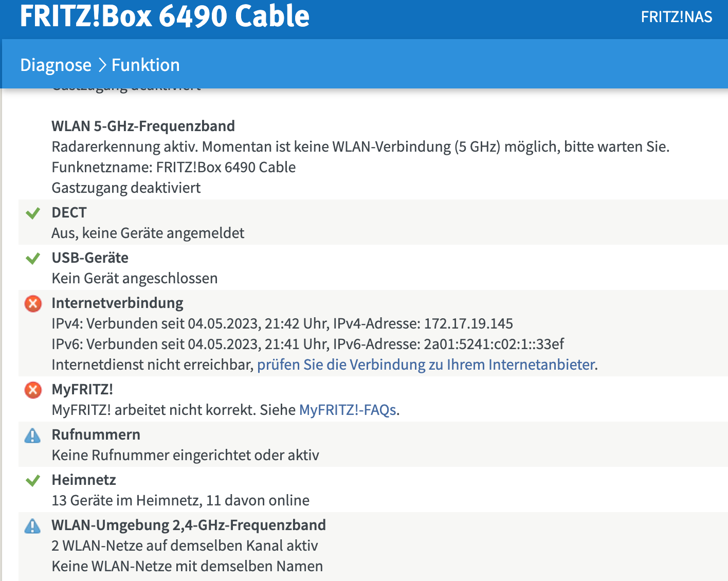Image resolution: width=728 pixels, height=581 pixels.
Task: Click the Heimnetz heading text
Action: [x=84, y=480]
